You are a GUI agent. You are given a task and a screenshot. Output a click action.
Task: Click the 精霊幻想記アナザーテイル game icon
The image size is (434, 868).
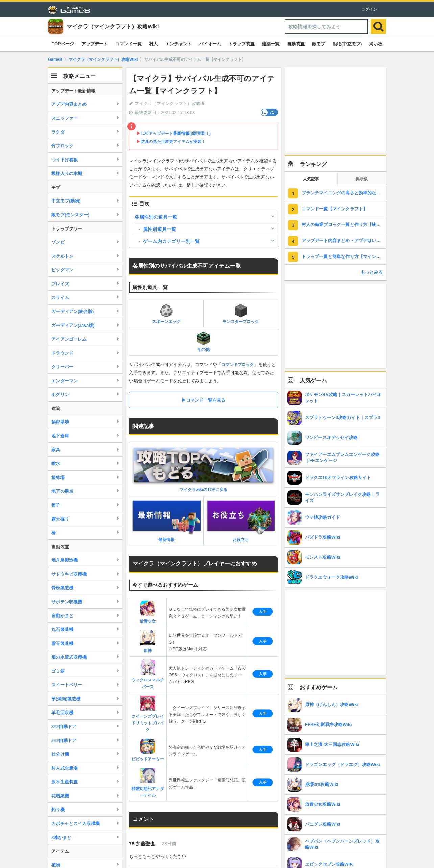tap(148, 776)
